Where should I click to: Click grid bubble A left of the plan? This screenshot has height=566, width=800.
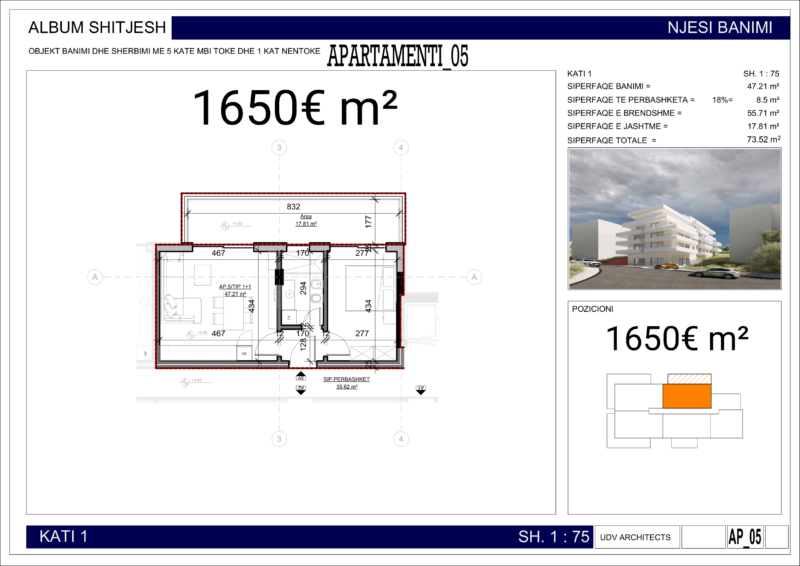click(x=95, y=277)
